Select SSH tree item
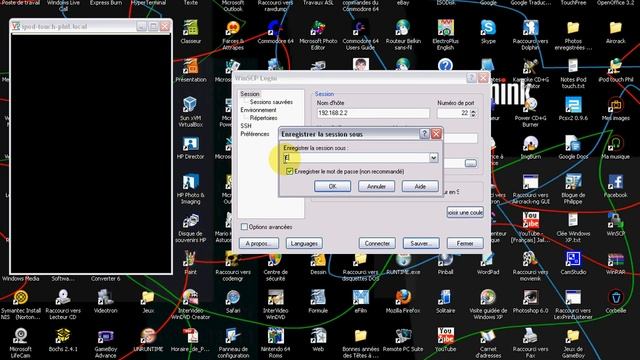This screenshot has height=360, width=640. pyautogui.click(x=246, y=126)
